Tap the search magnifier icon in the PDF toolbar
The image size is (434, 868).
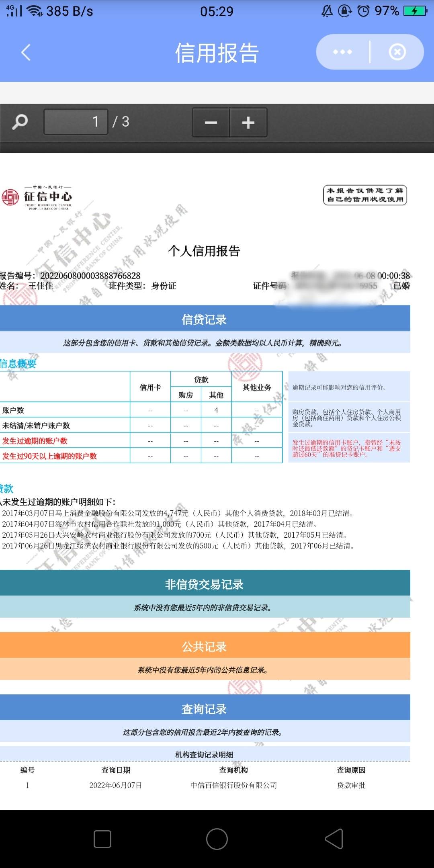click(x=20, y=122)
